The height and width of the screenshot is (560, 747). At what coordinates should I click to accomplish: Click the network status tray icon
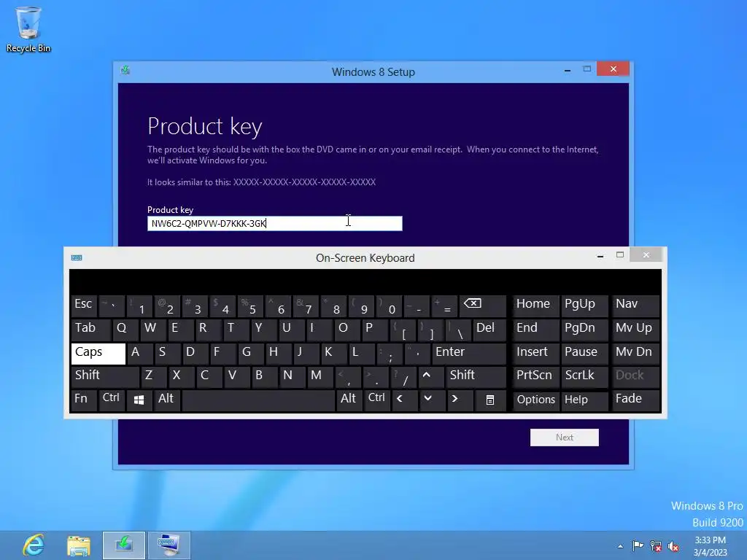coord(656,546)
